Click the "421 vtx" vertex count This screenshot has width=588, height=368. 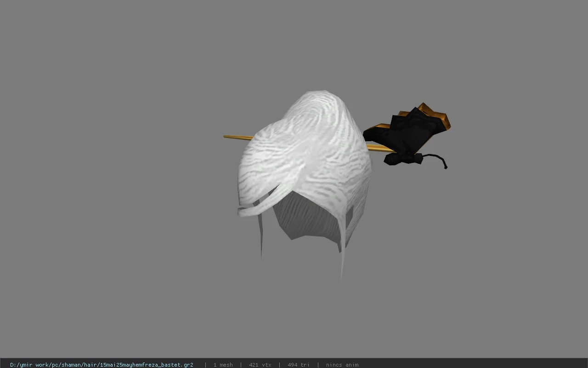coord(260,365)
